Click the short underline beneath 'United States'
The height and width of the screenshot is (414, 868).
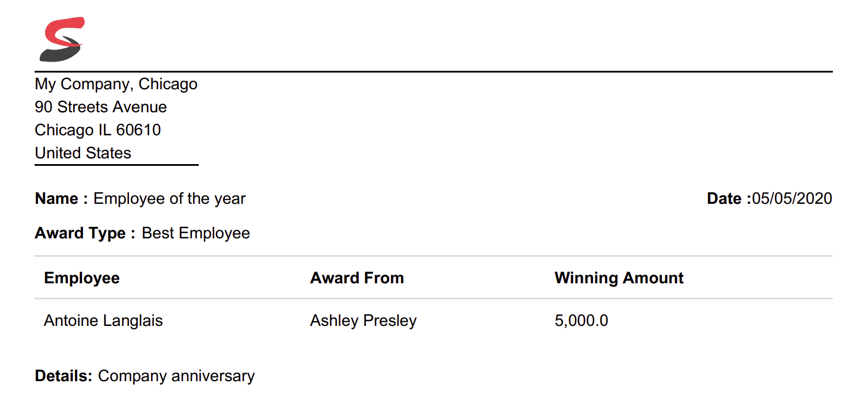pyautogui.click(x=116, y=165)
